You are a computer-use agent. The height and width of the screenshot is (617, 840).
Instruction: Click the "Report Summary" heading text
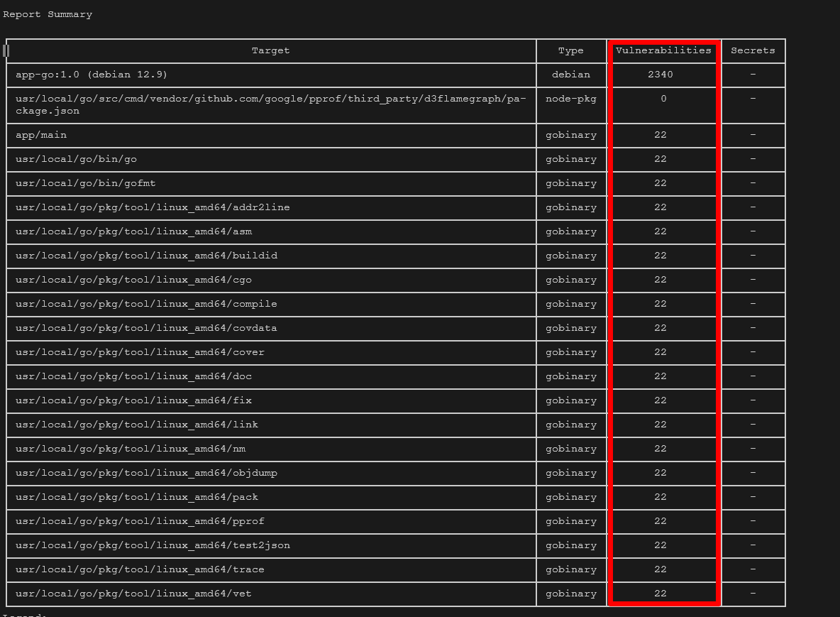tap(48, 14)
